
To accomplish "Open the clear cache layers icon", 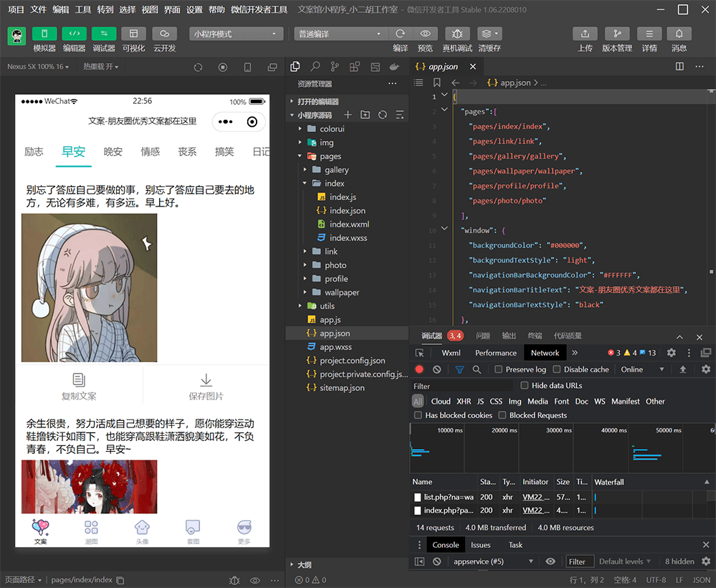I will click(490, 34).
